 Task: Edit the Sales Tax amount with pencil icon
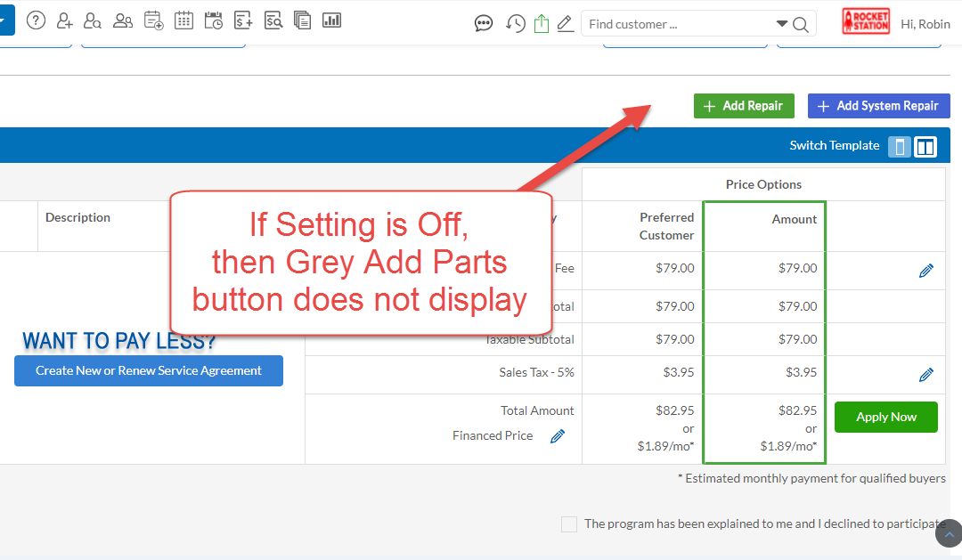(x=926, y=374)
